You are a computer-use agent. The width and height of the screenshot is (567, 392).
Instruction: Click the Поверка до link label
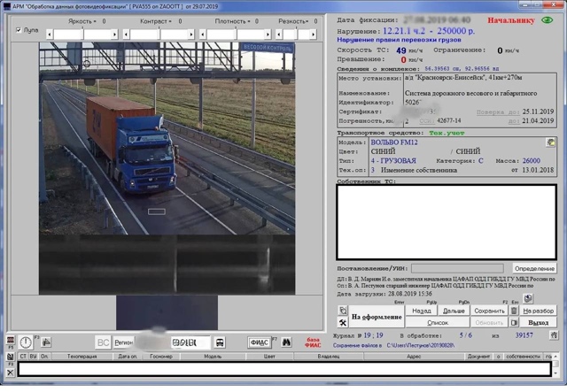(498, 112)
